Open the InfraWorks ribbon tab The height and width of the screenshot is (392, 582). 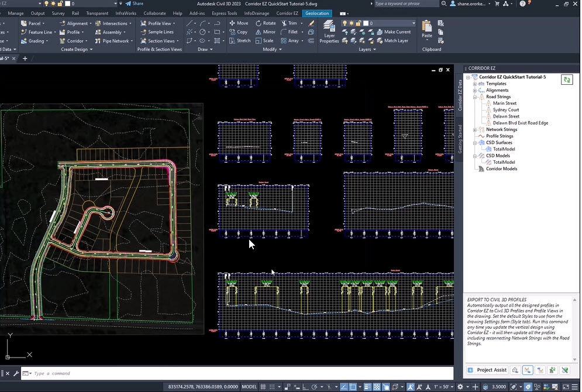126,13
